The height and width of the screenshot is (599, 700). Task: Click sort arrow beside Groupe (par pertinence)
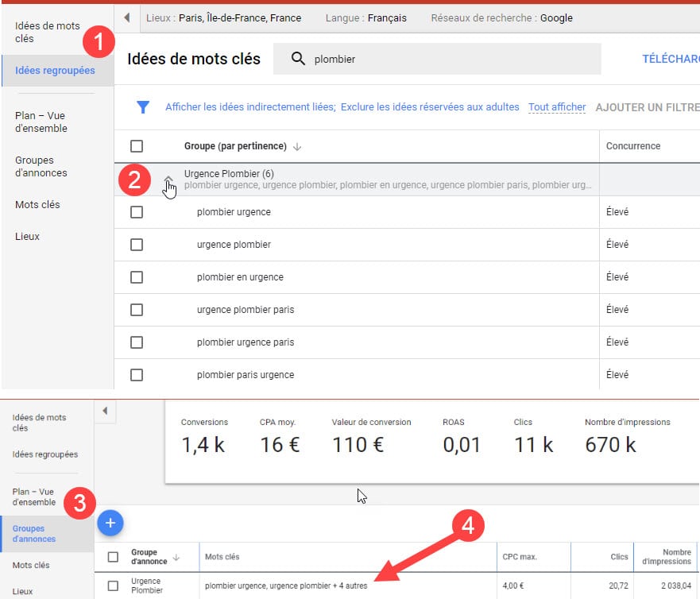[298, 146]
